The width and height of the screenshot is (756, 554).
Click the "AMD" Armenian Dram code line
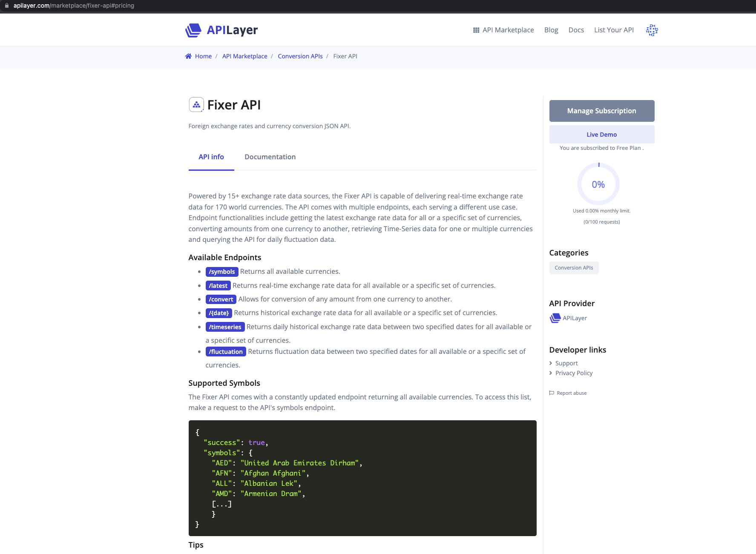[258, 494]
